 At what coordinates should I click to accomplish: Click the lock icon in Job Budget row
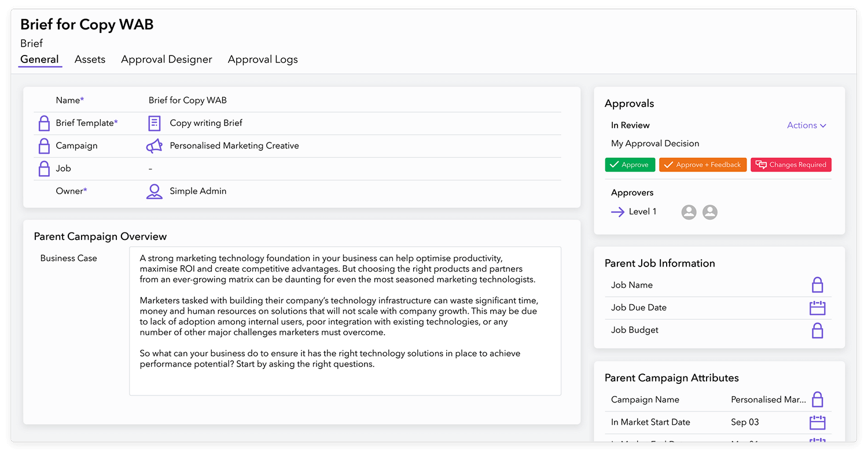pyautogui.click(x=817, y=330)
